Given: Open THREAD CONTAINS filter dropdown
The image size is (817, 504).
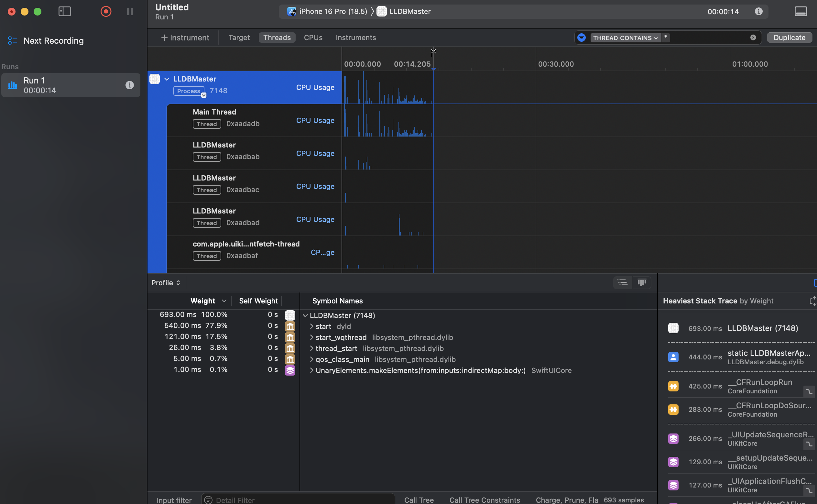Looking at the screenshot, I should click(x=625, y=38).
